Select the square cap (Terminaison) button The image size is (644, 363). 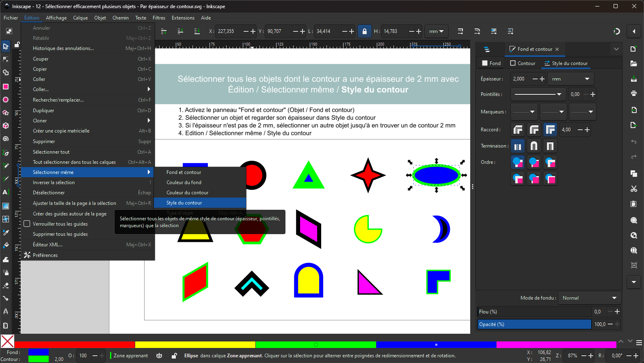click(550, 146)
